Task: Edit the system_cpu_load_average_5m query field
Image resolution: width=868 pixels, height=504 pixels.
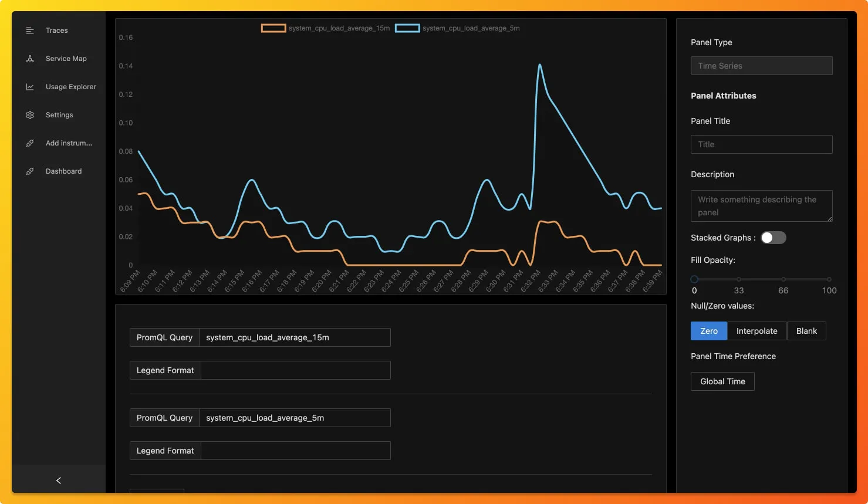Action: click(295, 418)
